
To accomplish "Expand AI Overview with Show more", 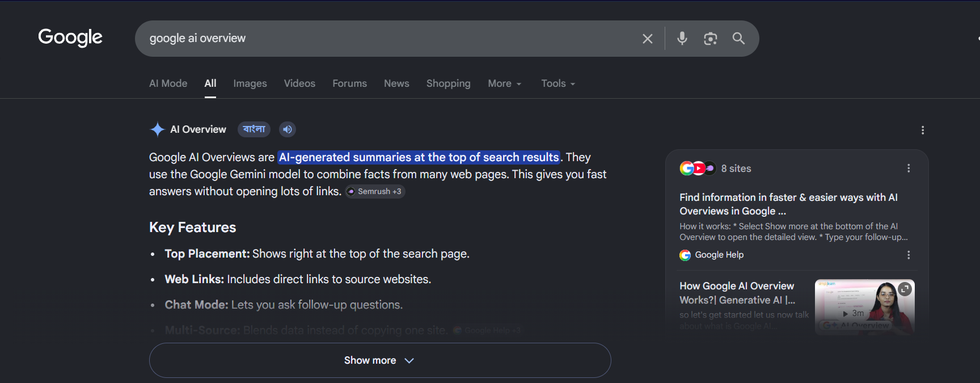I will point(380,360).
